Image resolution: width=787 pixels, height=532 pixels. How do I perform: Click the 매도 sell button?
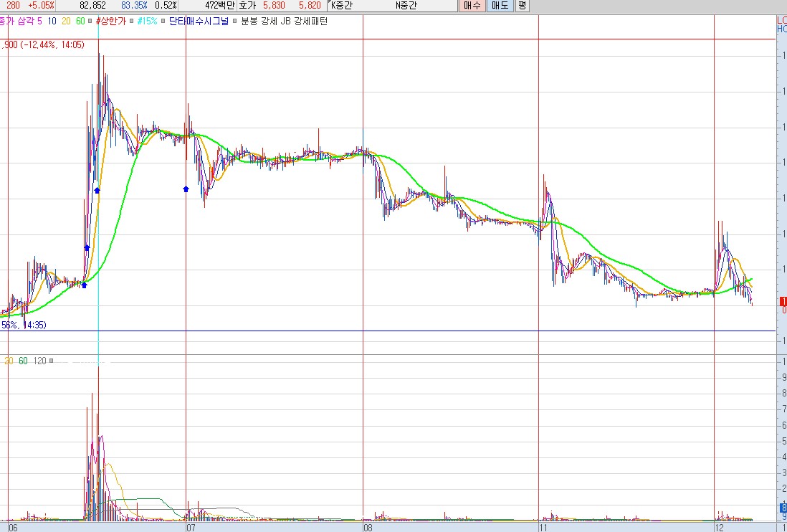[500, 6]
